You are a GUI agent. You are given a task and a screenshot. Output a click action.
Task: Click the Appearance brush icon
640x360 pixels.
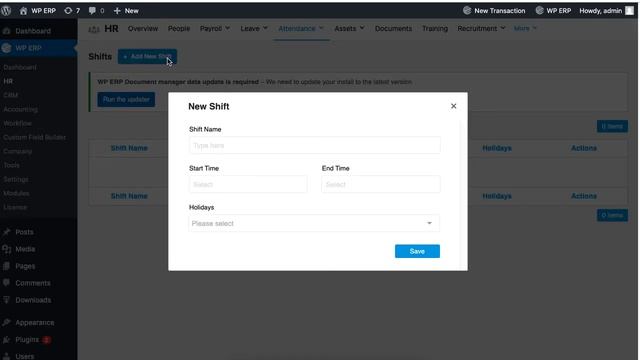(6, 322)
